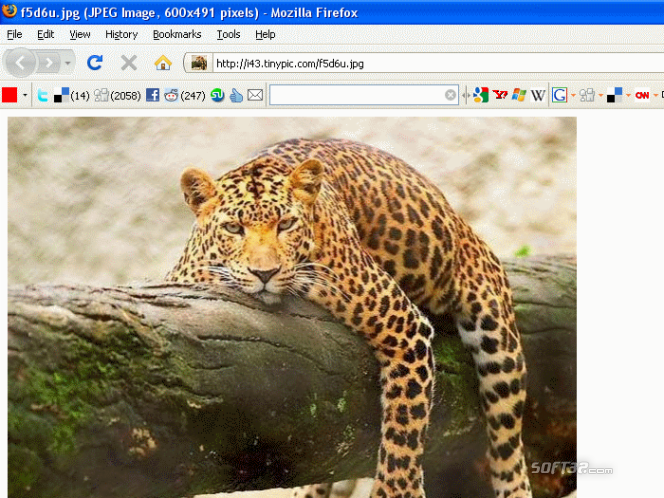Screen dimensions: 664x498
Task: Go back using the back arrow
Action: tap(20, 63)
